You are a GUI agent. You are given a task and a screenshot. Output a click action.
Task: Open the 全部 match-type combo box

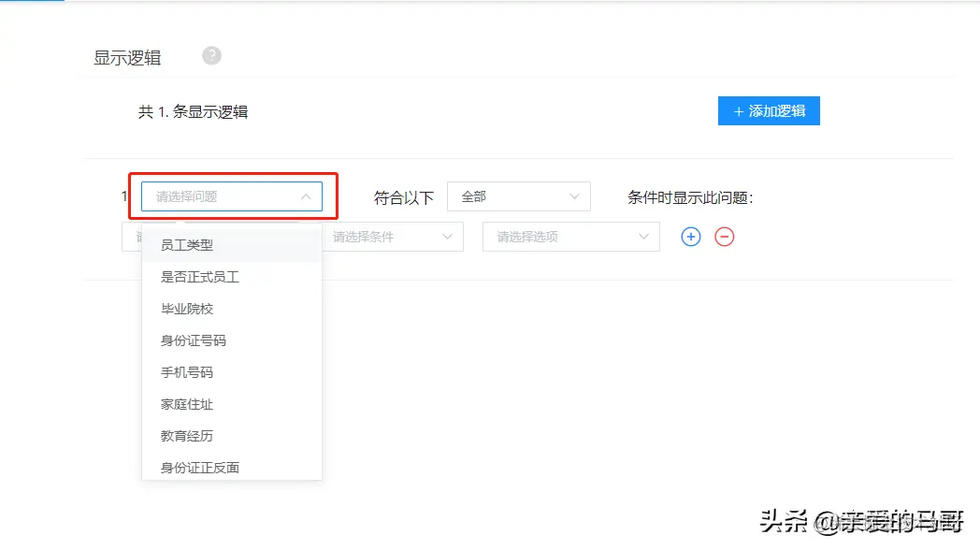(519, 196)
